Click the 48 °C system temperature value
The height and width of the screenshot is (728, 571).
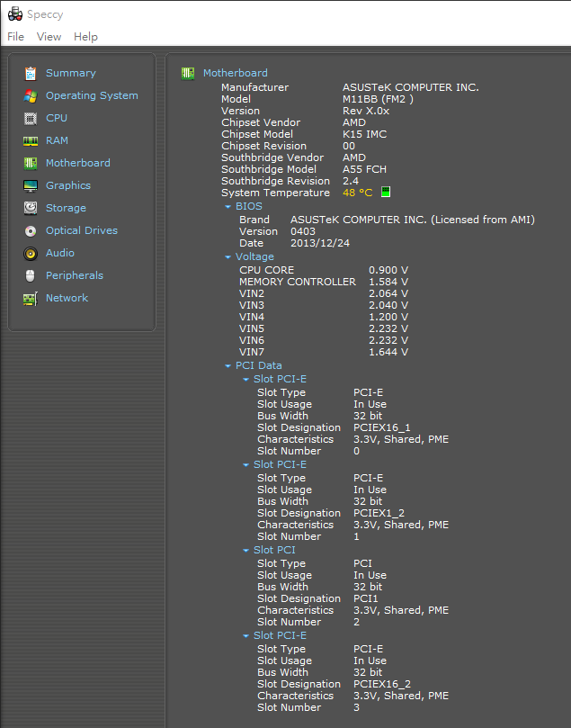(x=357, y=193)
